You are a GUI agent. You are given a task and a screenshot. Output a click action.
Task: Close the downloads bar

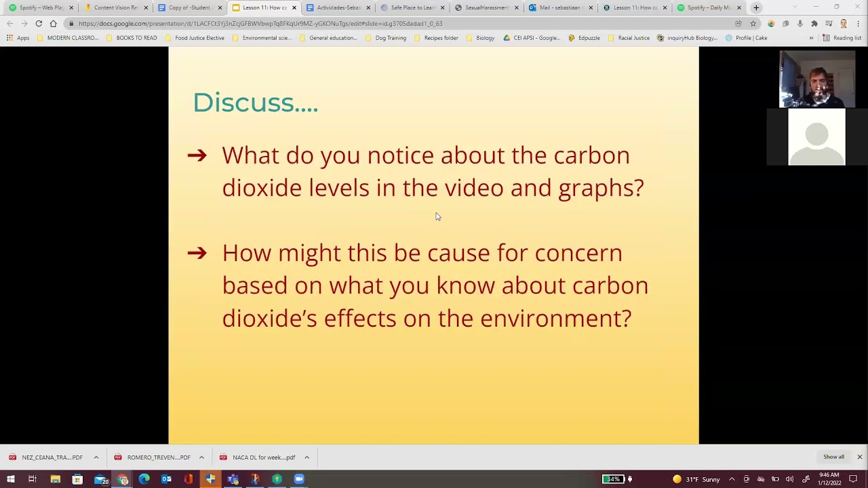[859, 457]
